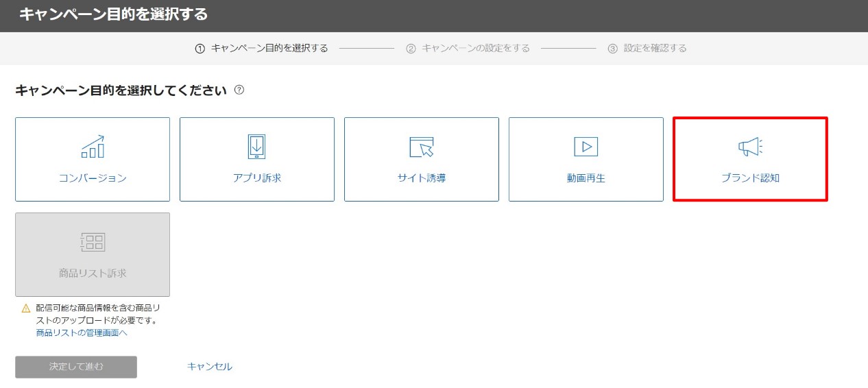Click the 配信可能な商品情報を含む warning text
Viewport: 868px width, 388px height.
[x=97, y=314]
